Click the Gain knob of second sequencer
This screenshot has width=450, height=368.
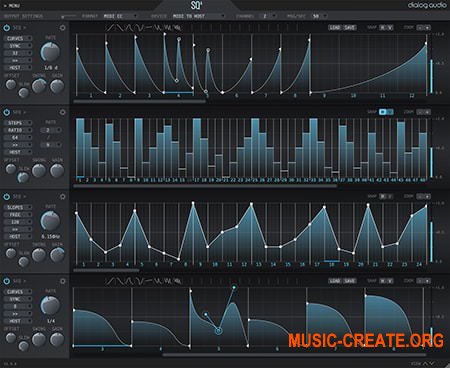[57, 170]
